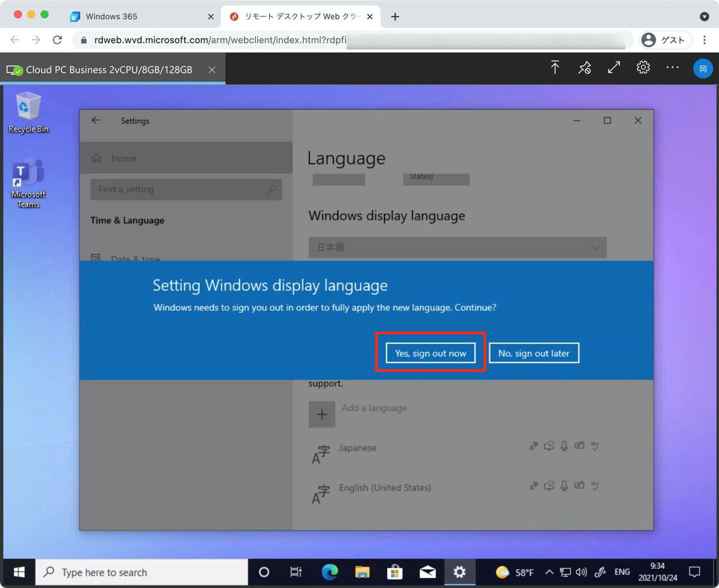The width and height of the screenshot is (719, 588).
Task: Select Cloud PC Business session tab
Action: click(113, 69)
